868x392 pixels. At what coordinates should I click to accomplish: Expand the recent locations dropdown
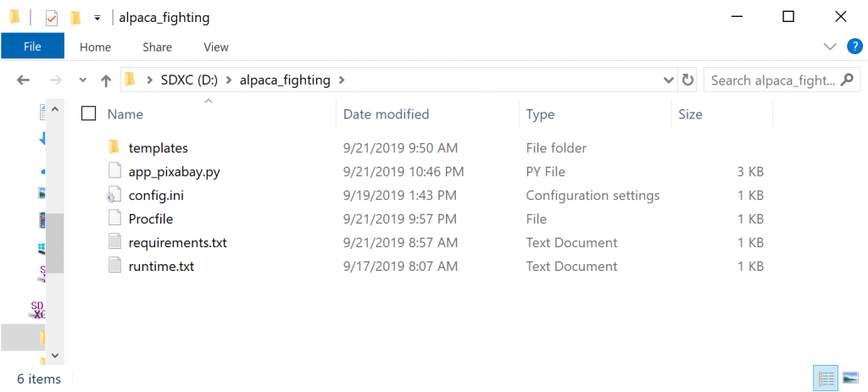[x=82, y=80]
